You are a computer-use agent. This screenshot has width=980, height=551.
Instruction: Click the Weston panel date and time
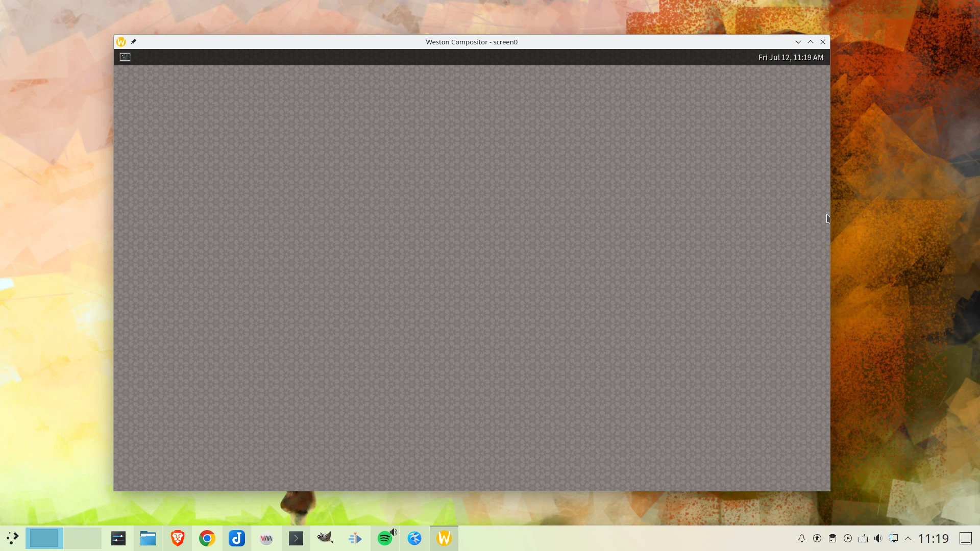coord(790,58)
